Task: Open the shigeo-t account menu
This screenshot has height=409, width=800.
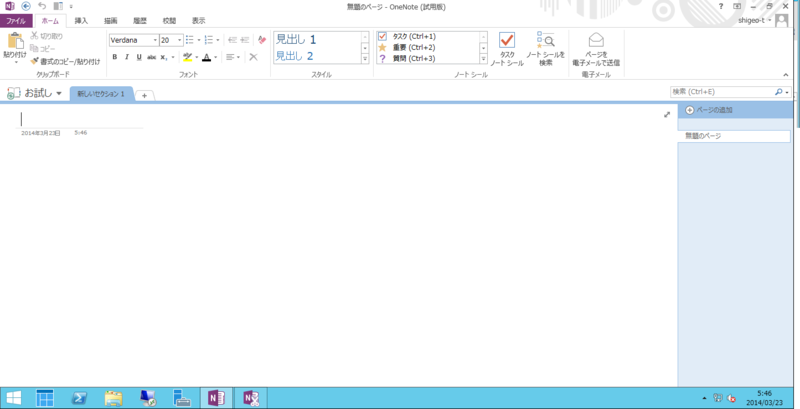Action: click(755, 20)
